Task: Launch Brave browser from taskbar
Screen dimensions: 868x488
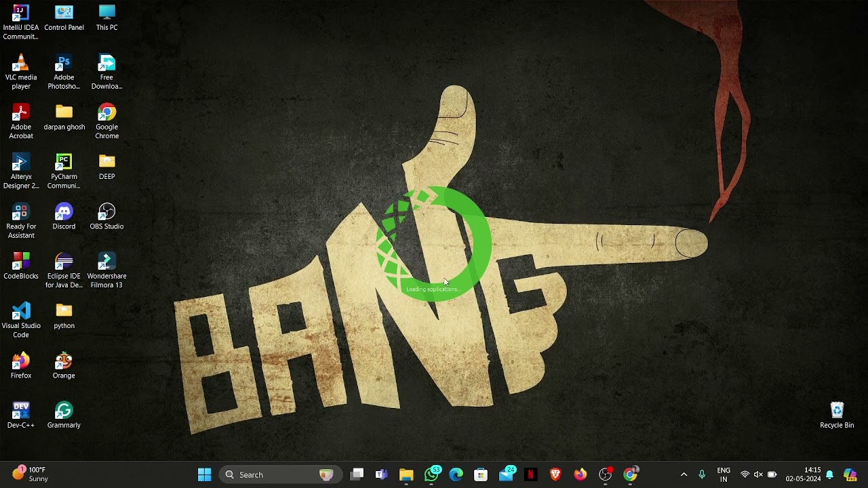Action: [x=555, y=474]
